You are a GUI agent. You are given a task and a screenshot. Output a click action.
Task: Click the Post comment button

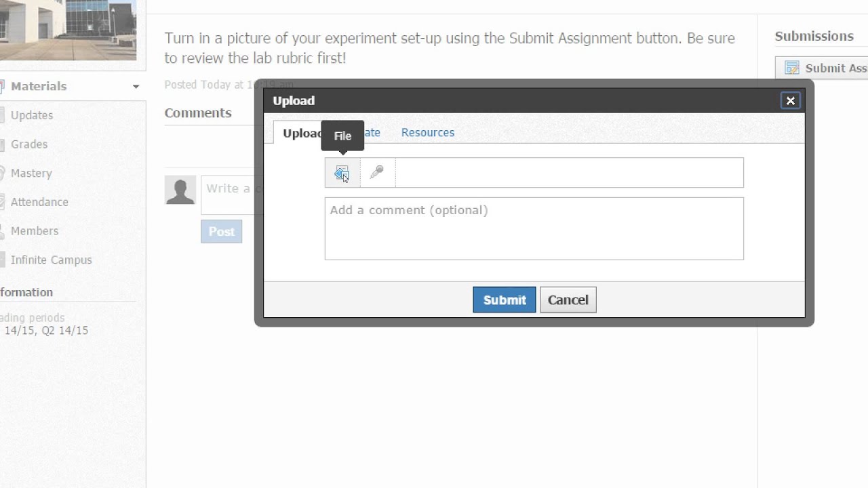[221, 232]
